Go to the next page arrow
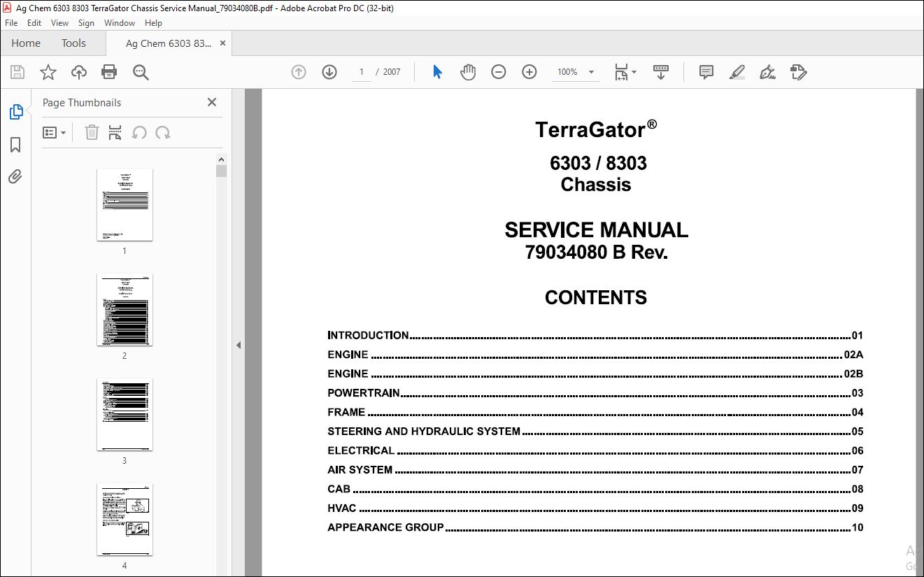This screenshot has height=577, width=924. coord(329,72)
